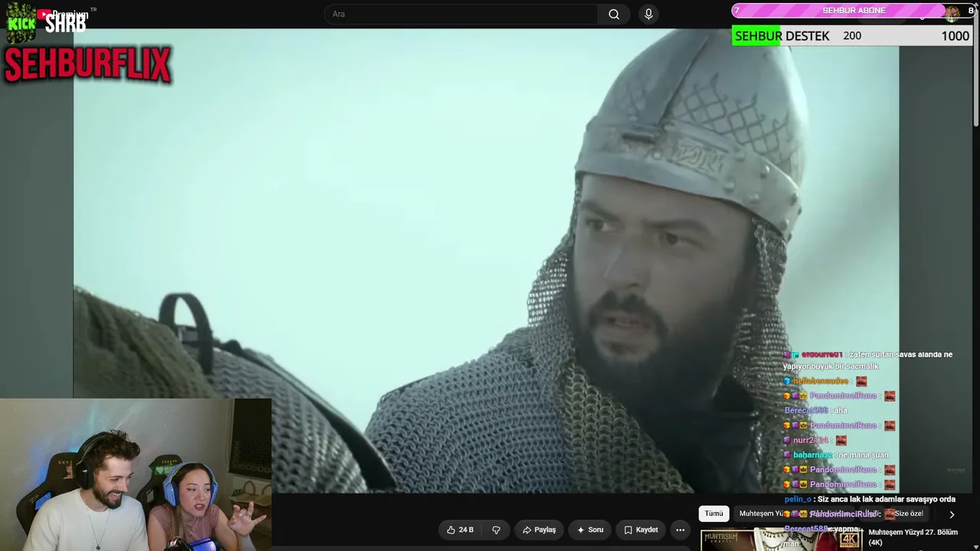Go to the YouTube Premium home logo
The image size is (980, 551).
pyautogui.click(x=63, y=15)
